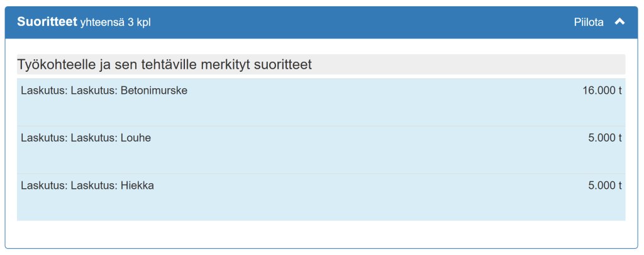Click the word 'Betonimurske' in first row
Viewport: 644px width, 255px height.
pos(153,91)
